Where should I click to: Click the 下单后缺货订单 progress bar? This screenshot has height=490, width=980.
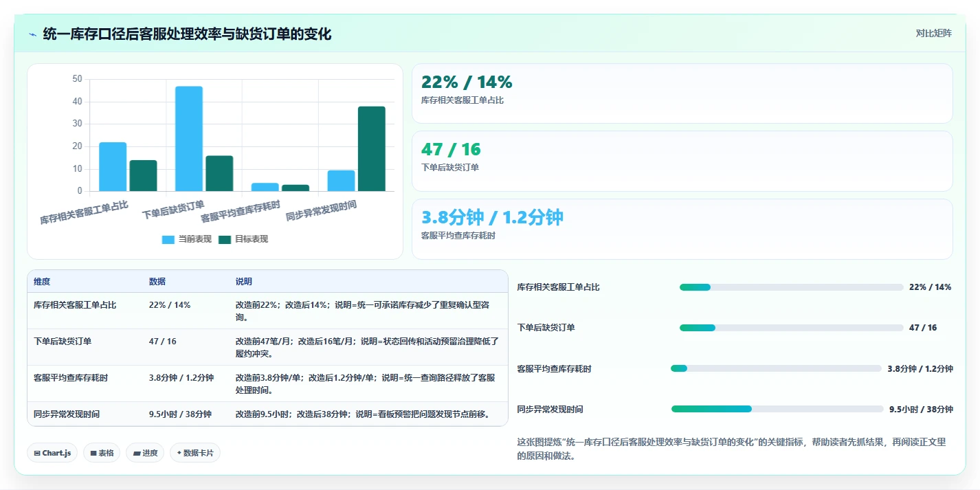pos(791,328)
